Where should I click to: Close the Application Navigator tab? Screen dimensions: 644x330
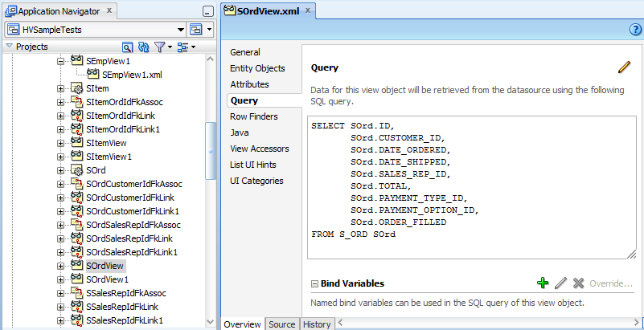pyautogui.click(x=109, y=10)
